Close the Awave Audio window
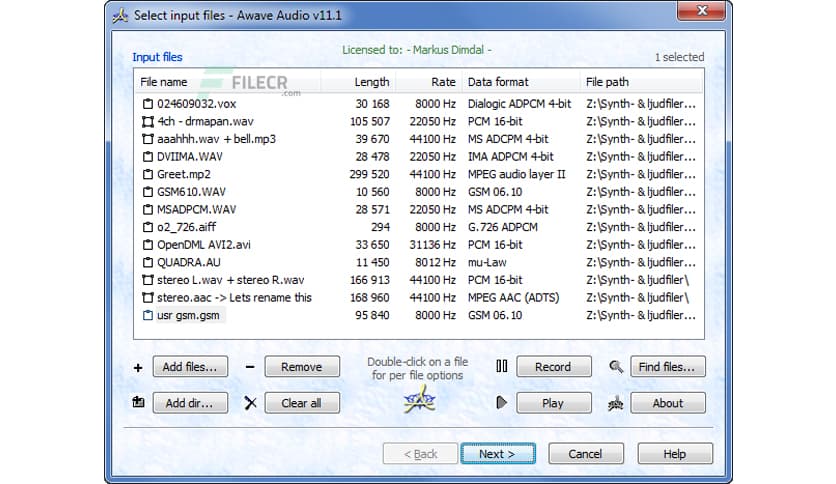 [701, 11]
